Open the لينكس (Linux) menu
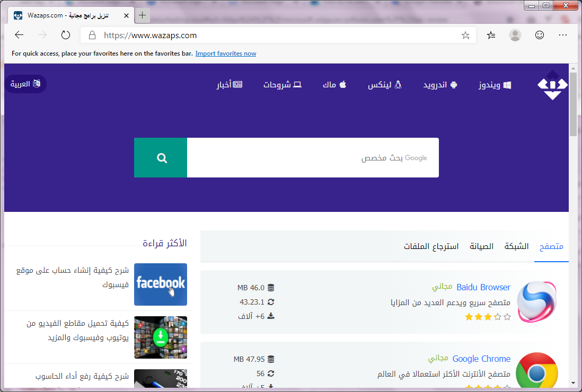This screenshot has height=392, width=582. (x=384, y=85)
